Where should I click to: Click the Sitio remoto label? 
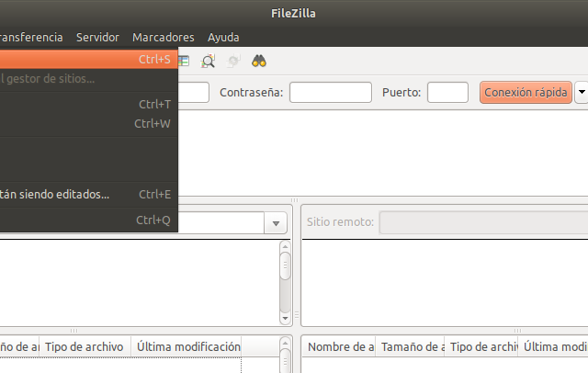point(340,222)
